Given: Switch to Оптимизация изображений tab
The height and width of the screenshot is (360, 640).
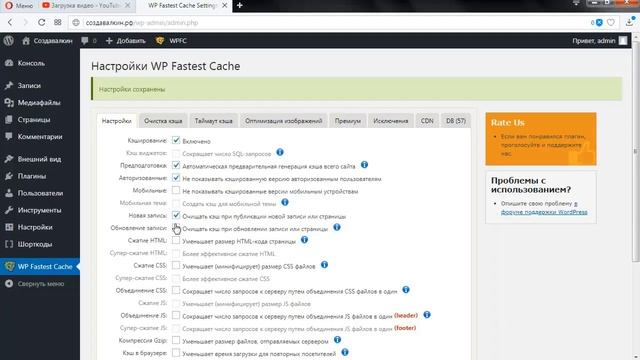Looking at the screenshot, I should 284,121.
